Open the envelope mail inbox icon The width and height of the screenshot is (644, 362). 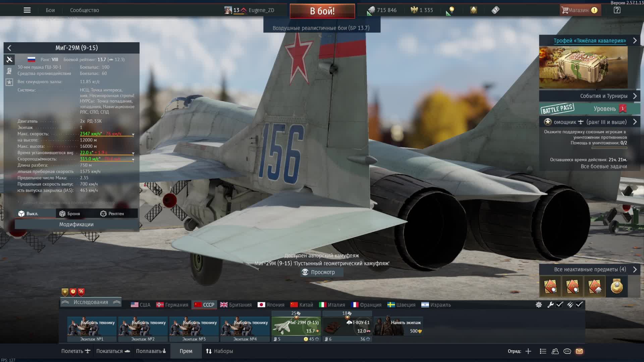click(579, 351)
